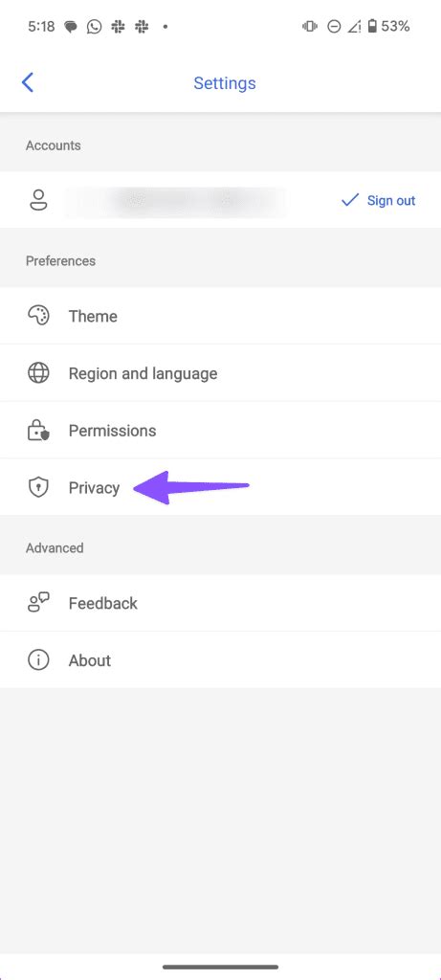Click the Feedback people icon

point(38,603)
